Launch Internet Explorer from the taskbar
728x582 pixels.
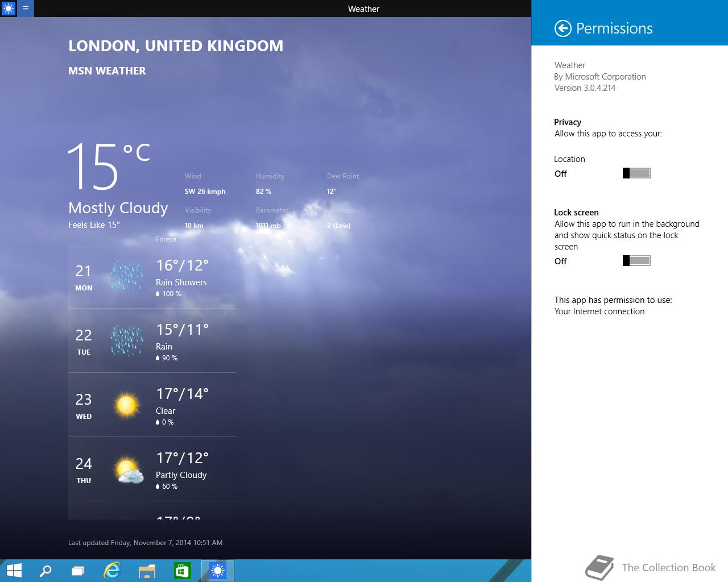point(113,570)
